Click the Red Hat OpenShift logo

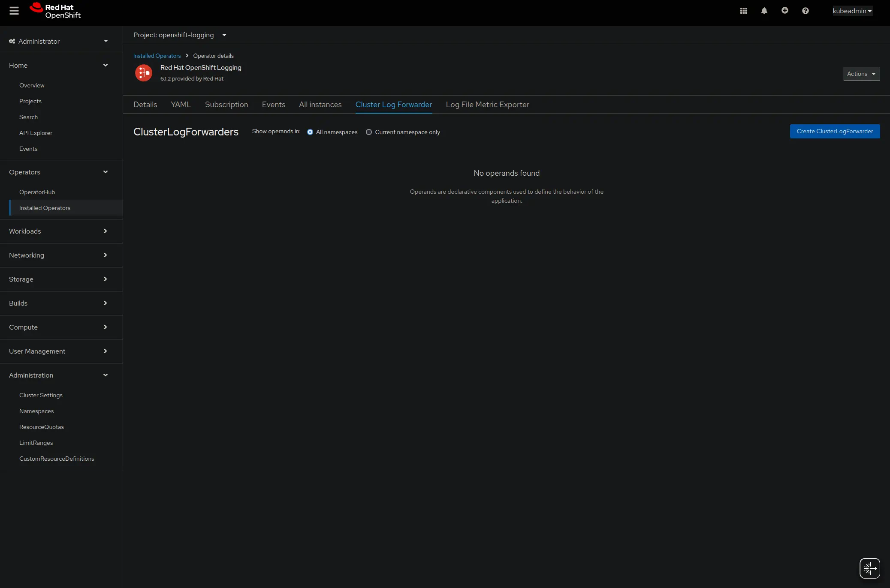55,11
